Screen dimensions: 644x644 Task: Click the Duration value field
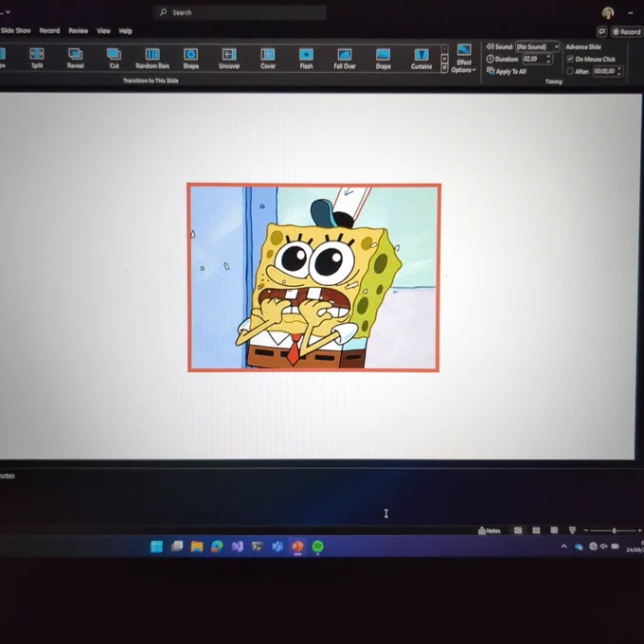pos(533,59)
